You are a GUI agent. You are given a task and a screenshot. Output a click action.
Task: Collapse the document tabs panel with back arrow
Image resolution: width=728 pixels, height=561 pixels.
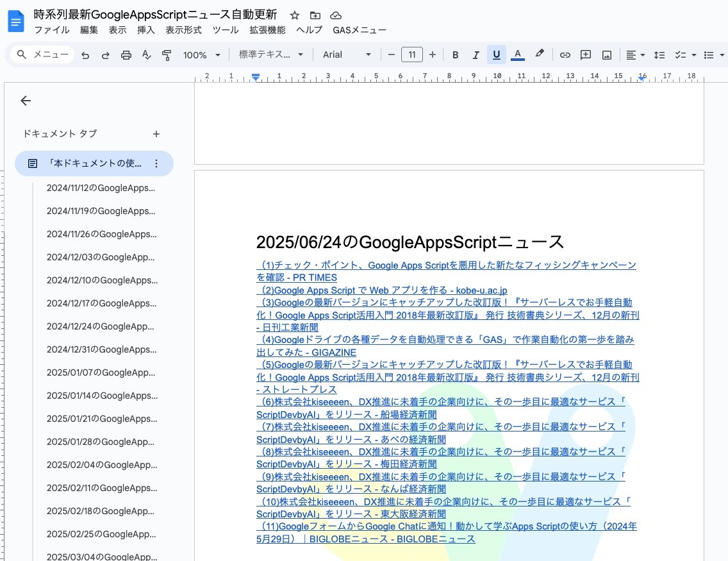[x=26, y=101]
